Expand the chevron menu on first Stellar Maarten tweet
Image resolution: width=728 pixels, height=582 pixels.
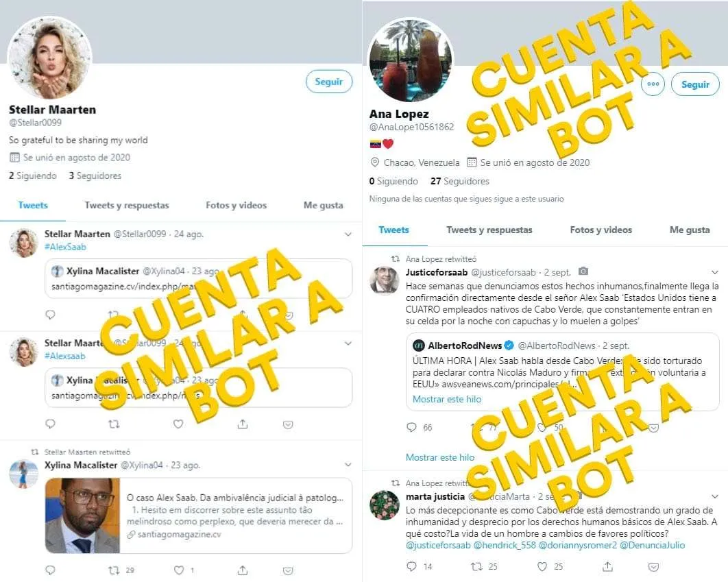click(x=348, y=234)
